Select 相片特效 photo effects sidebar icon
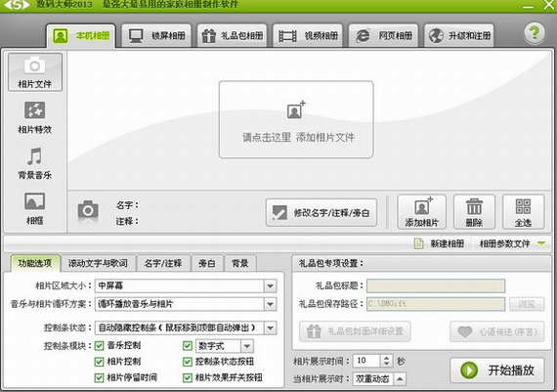 [x=34, y=110]
